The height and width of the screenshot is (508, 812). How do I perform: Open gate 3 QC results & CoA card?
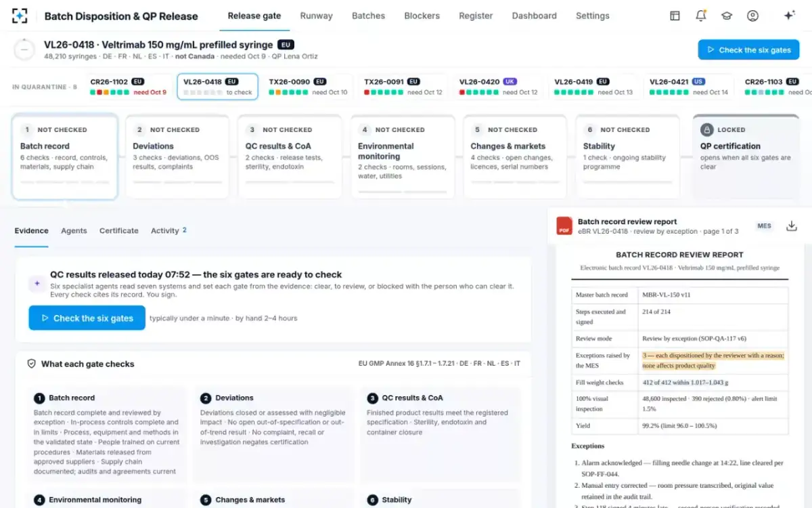pyautogui.click(x=290, y=156)
